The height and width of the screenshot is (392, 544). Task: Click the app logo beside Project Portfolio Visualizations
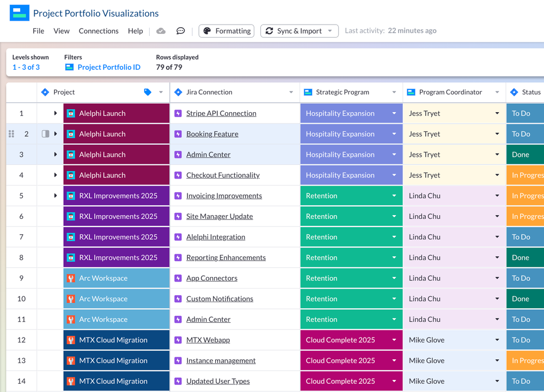pos(20,13)
